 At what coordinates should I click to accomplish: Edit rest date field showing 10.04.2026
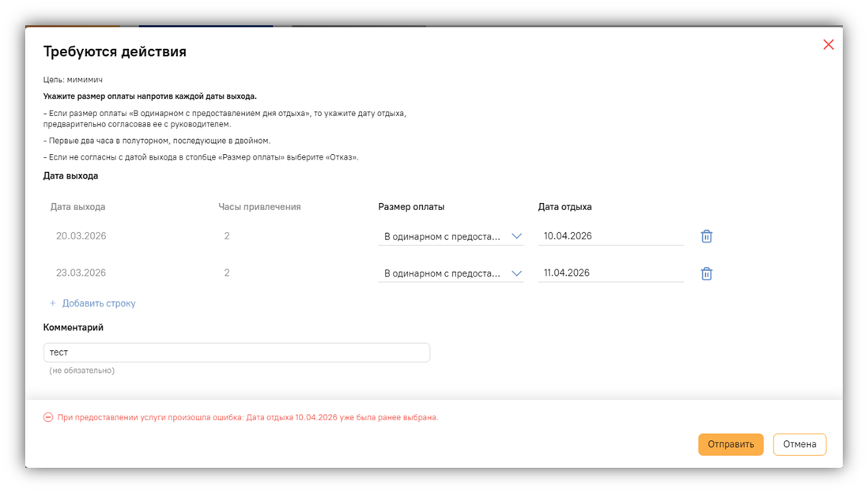pyautogui.click(x=609, y=236)
